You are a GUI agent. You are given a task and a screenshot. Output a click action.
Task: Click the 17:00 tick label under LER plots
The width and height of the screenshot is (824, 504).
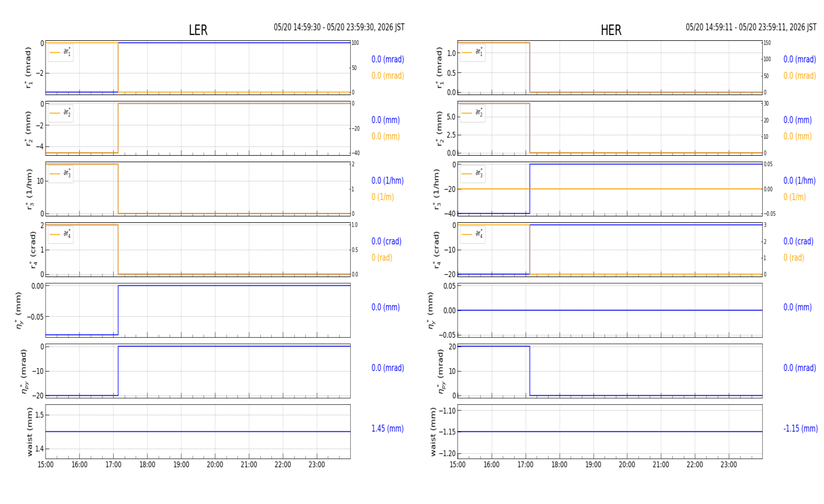point(113,465)
